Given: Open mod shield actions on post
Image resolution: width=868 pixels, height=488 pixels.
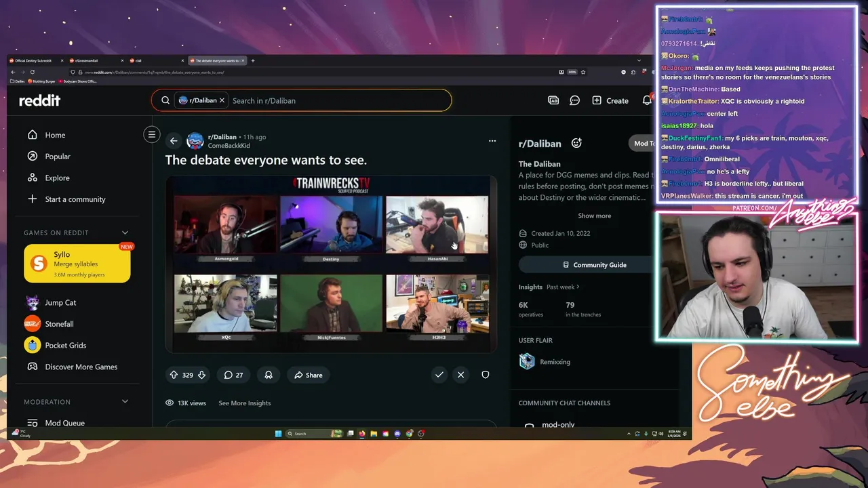Looking at the screenshot, I should coord(486,375).
